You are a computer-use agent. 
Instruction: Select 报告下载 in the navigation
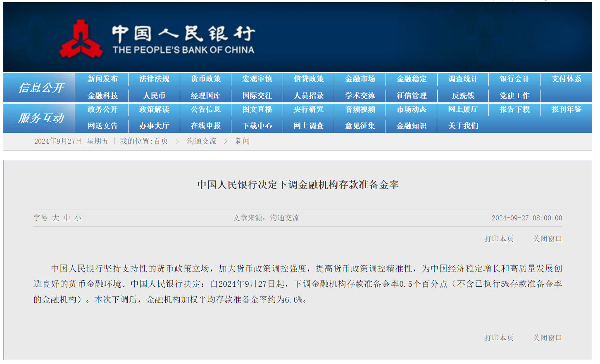[514, 109]
